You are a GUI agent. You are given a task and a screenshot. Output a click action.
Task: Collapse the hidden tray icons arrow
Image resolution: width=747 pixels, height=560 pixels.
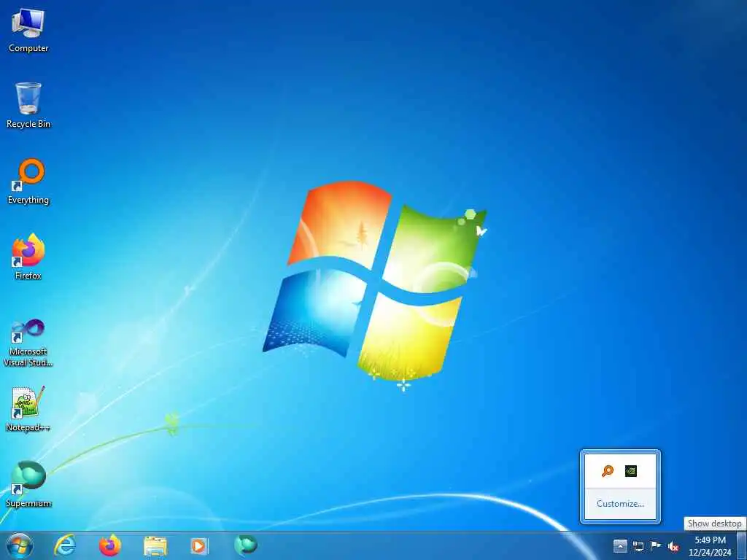pyautogui.click(x=620, y=545)
